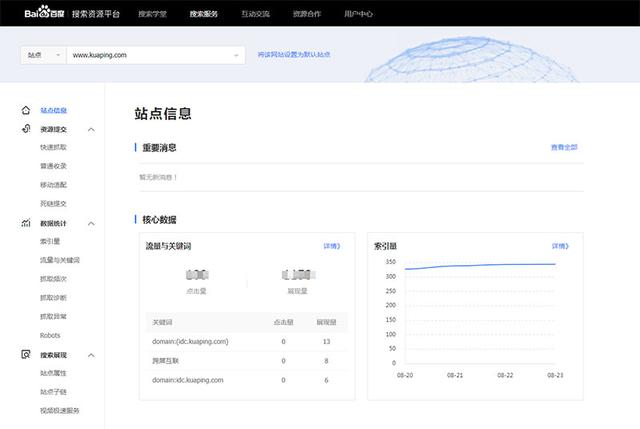This screenshot has width=640, height=429.
Task: Click the 展现量 column header in table
Action: click(326, 322)
